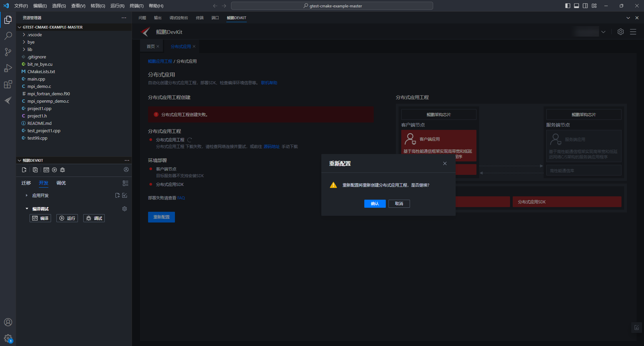Open the 帮助(H) menu
This screenshot has width=644, height=346.
(x=156, y=6)
